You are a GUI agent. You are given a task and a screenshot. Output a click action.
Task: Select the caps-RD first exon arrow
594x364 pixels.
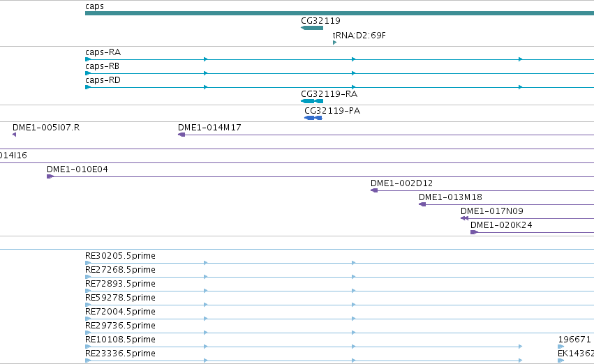88,87
